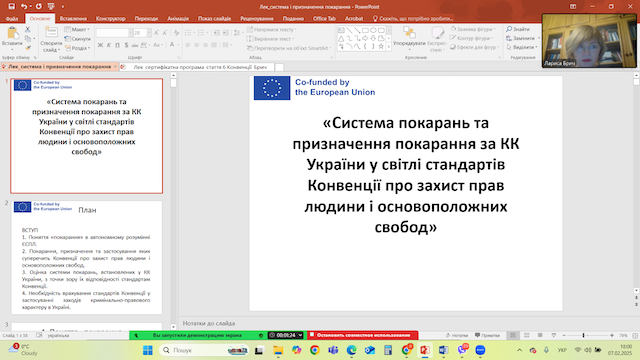Switch to slide sorter view in status bar
The image size is (640, 360).
pyautogui.click(x=527, y=335)
